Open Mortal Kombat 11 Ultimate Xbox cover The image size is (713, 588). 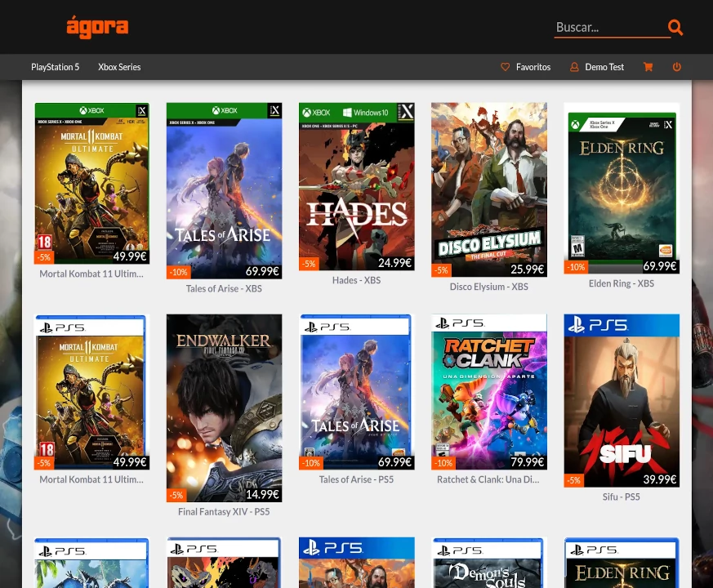(91, 183)
